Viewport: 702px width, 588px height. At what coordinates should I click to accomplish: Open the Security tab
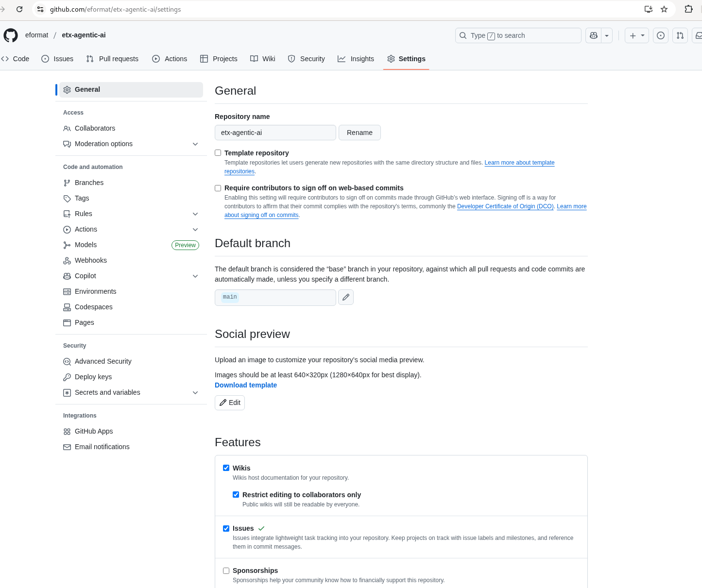[307, 59]
